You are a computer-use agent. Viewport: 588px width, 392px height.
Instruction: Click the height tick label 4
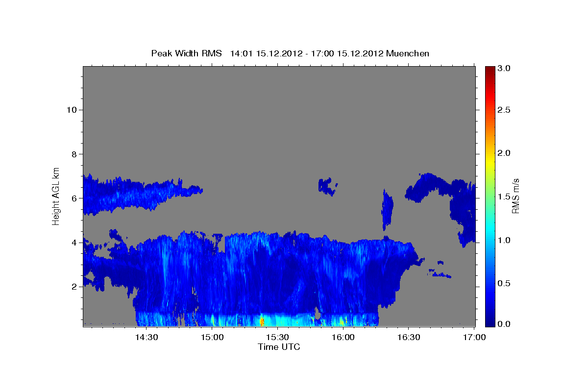tap(74, 243)
